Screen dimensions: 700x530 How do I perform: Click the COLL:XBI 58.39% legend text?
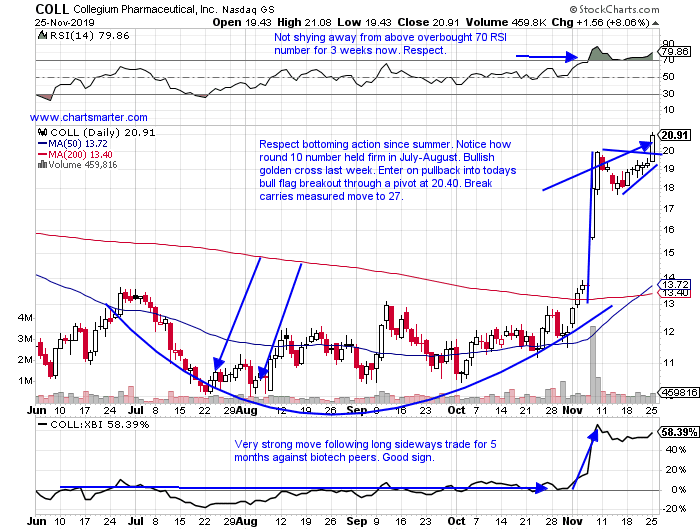[x=100, y=425]
